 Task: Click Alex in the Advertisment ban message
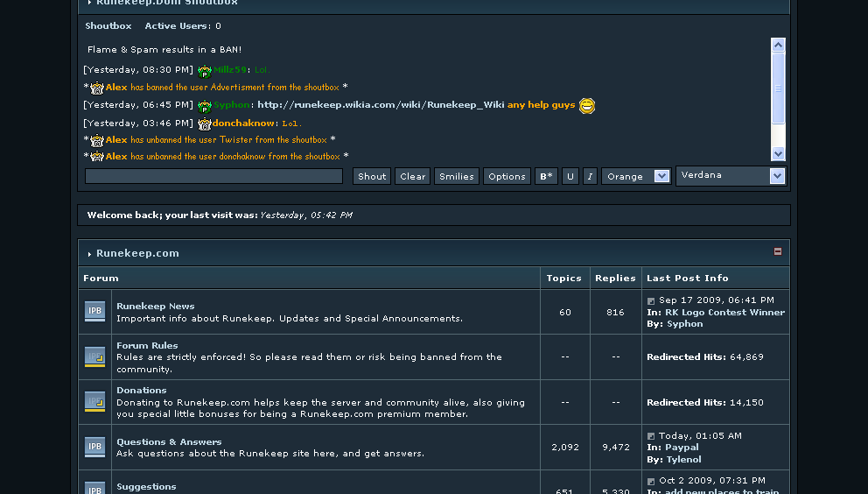point(116,87)
